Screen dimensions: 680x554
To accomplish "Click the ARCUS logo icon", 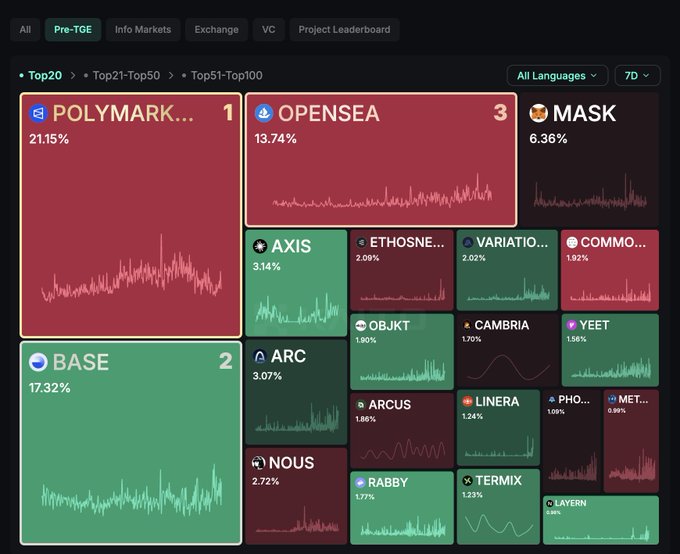I will click(360, 405).
